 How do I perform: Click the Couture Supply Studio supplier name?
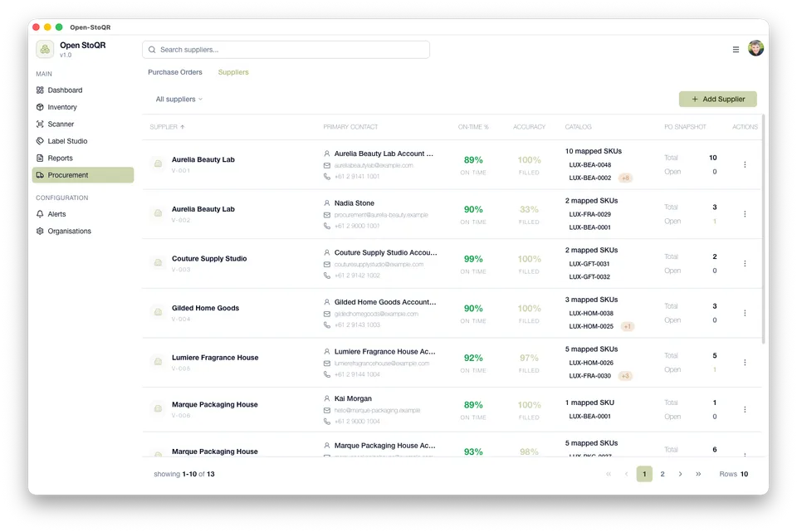pos(209,259)
